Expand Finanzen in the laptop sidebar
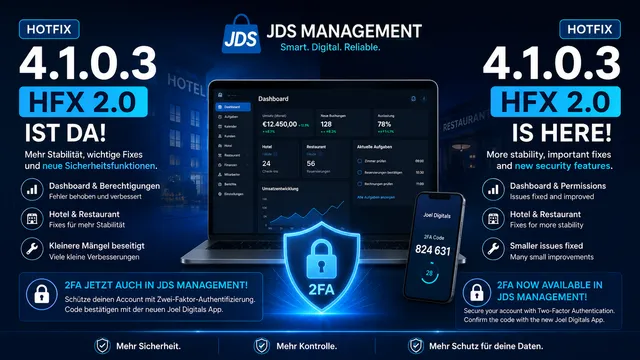The height and width of the screenshot is (360, 640). click(x=233, y=165)
